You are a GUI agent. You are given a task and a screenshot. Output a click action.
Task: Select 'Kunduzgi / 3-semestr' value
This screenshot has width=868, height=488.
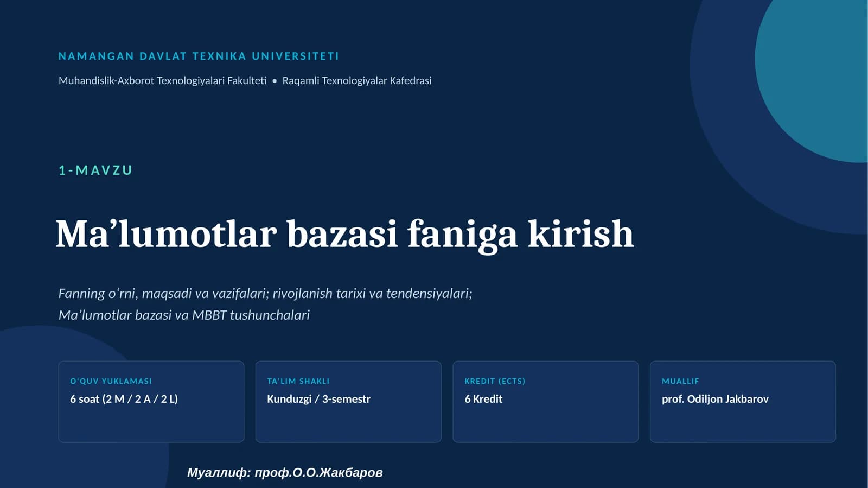tap(318, 399)
